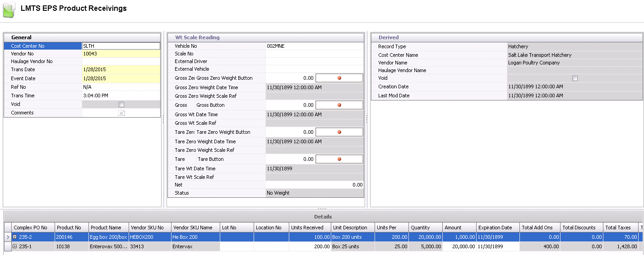Click the Comments memo editor icon
Viewport: 644px width, 255px height.
pyautogui.click(x=121, y=113)
